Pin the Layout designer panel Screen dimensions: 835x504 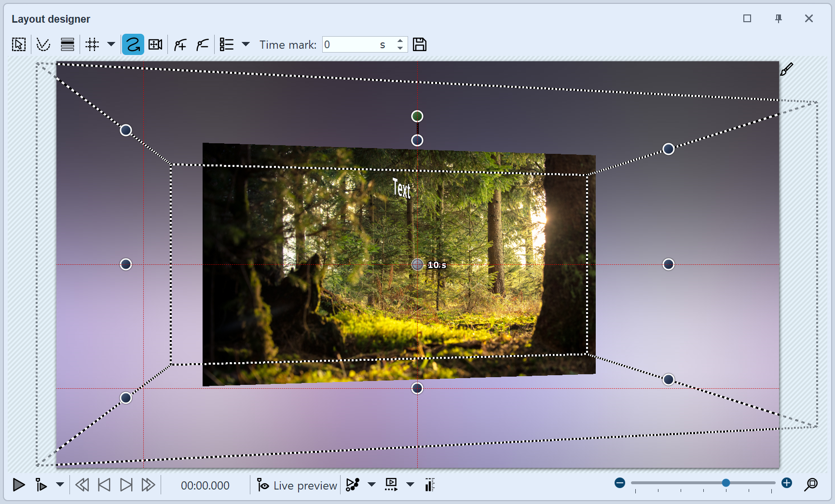tap(779, 19)
